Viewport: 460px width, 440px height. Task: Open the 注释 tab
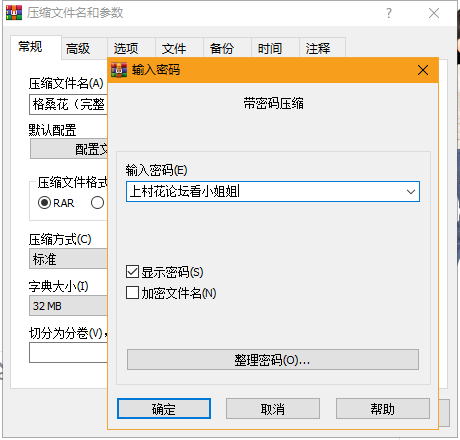click(318, 49)
